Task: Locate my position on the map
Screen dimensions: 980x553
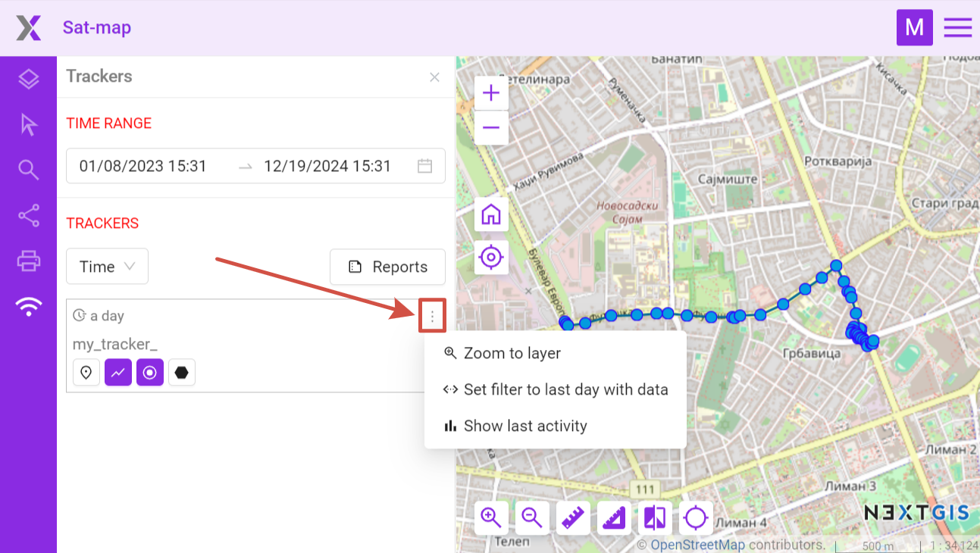Action: (491, 258)
